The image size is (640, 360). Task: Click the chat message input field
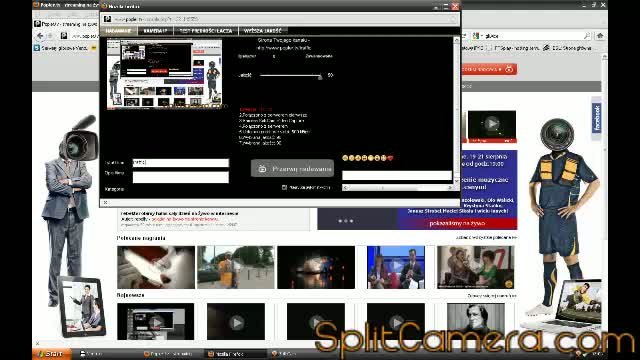click(x=397, y=176)
